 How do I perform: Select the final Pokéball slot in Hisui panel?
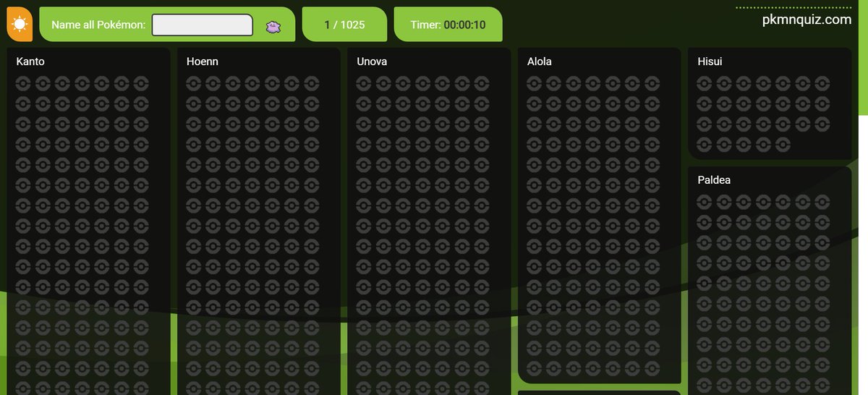pyautogui.click(x=782, y=145)
